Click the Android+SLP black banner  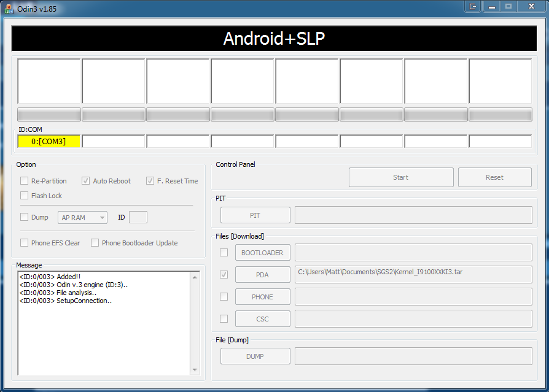[x=274, y=39]
